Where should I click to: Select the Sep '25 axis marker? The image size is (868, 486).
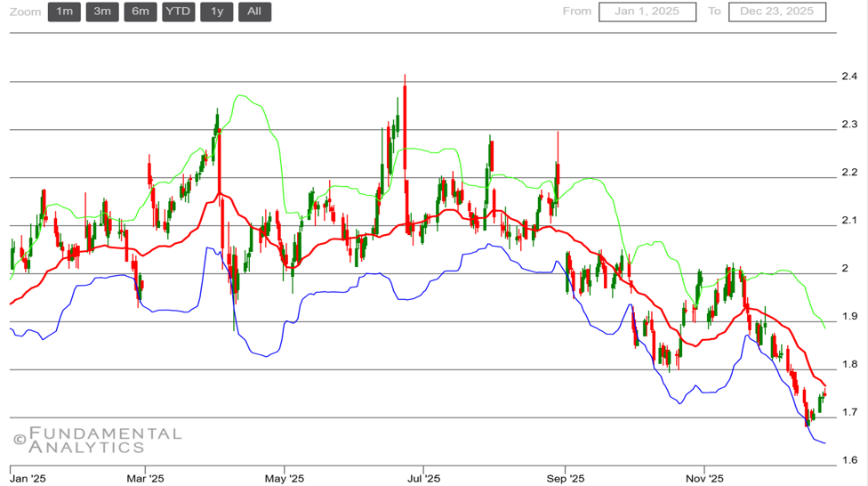564,478
